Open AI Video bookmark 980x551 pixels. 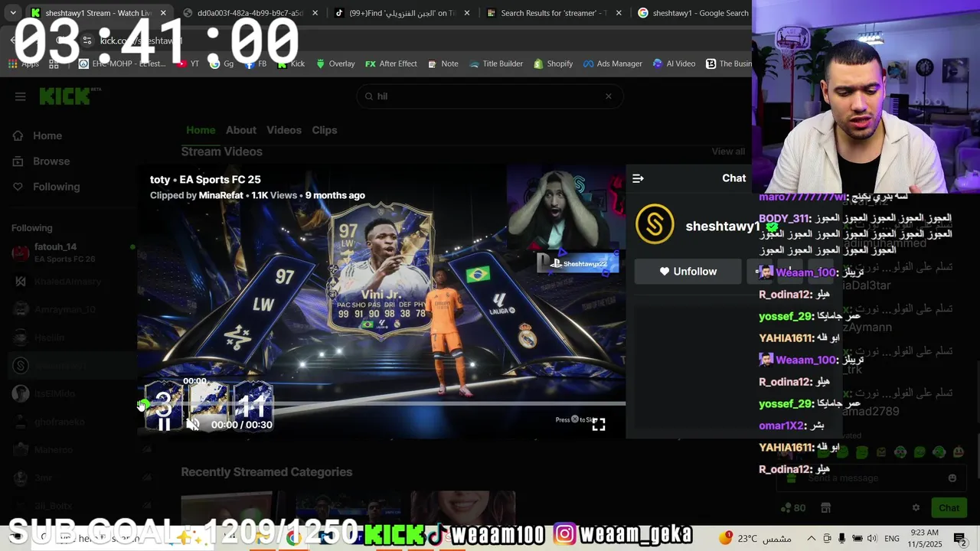[674, 64]
